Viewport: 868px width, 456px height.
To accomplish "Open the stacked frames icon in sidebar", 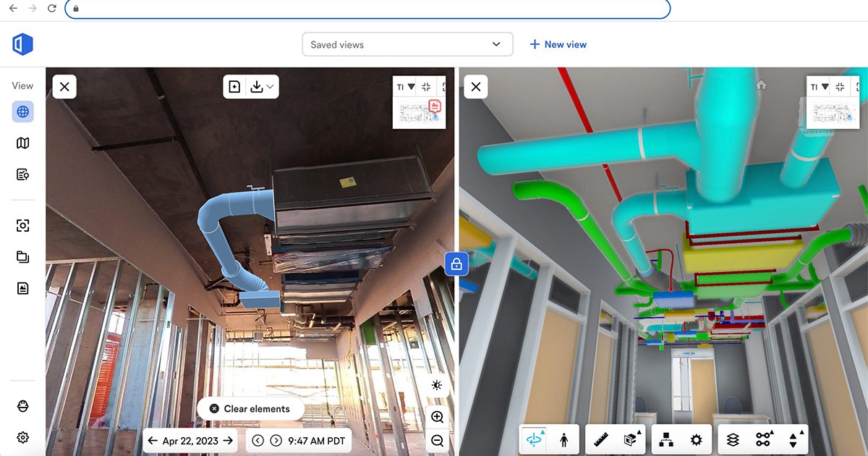I will (22, 257).
